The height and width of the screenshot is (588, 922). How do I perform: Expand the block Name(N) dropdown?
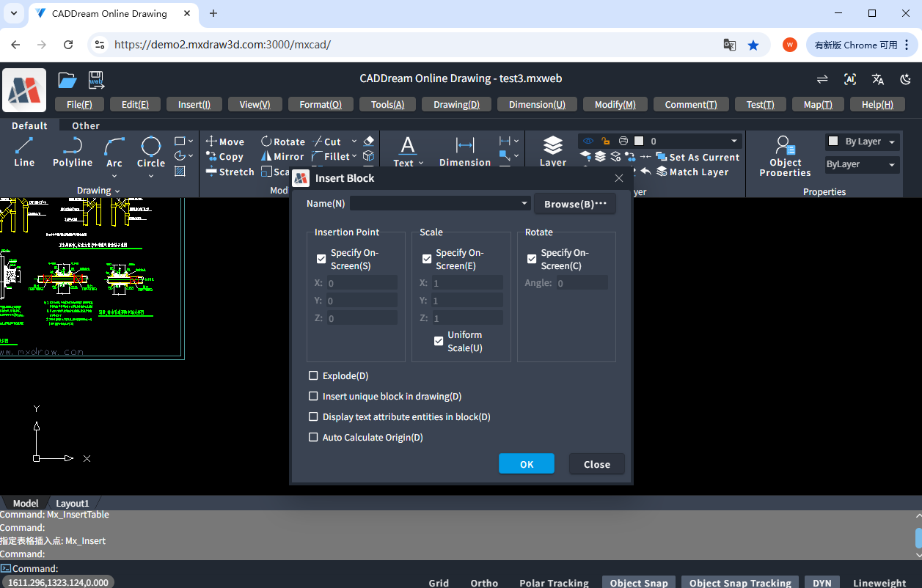point(524,204)
